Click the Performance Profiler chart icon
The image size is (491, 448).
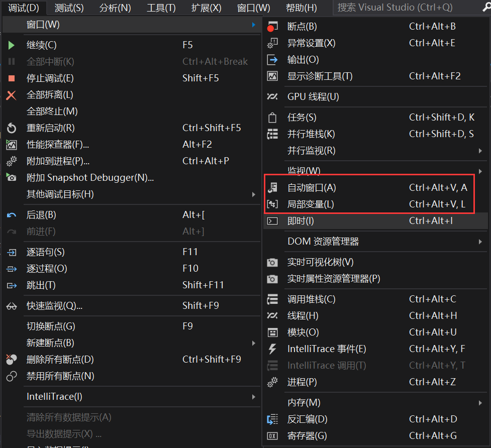click(x=12, y=145)
